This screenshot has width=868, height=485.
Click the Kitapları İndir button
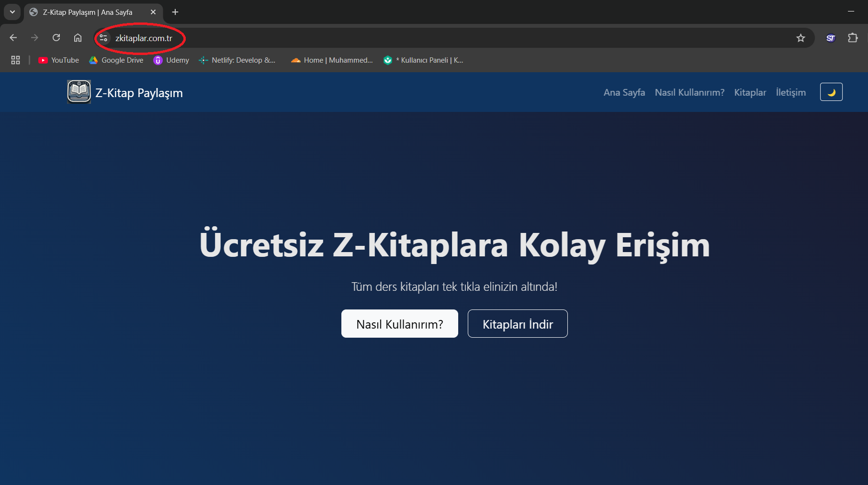[x=517, y=324]
